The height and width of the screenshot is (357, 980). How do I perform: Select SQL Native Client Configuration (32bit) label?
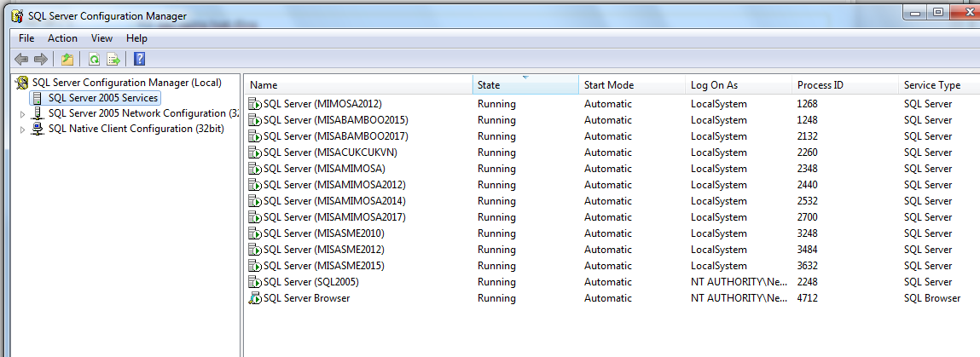136,130
